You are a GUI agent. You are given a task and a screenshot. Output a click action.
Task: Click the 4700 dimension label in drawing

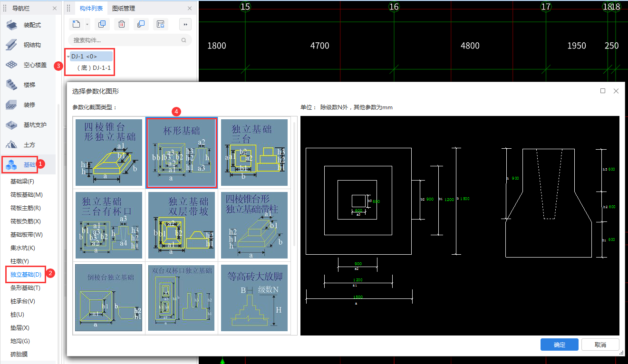(x=319, y=46)
